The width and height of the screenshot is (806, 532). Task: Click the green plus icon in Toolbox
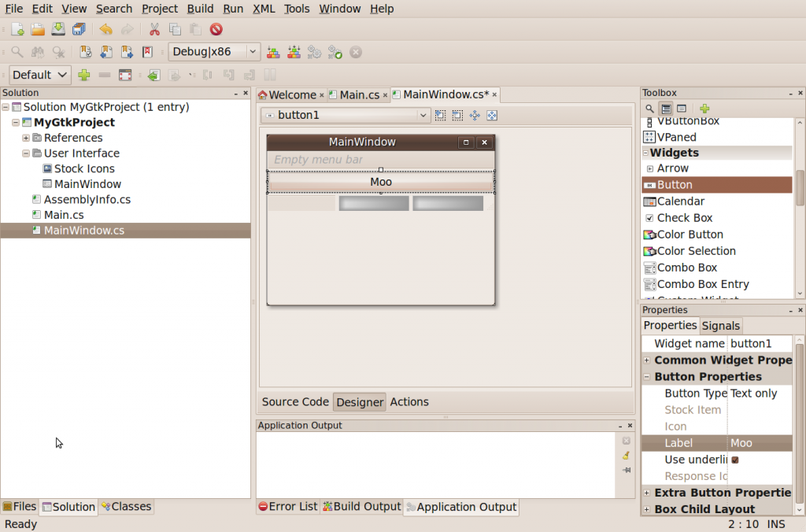[704, 109]
